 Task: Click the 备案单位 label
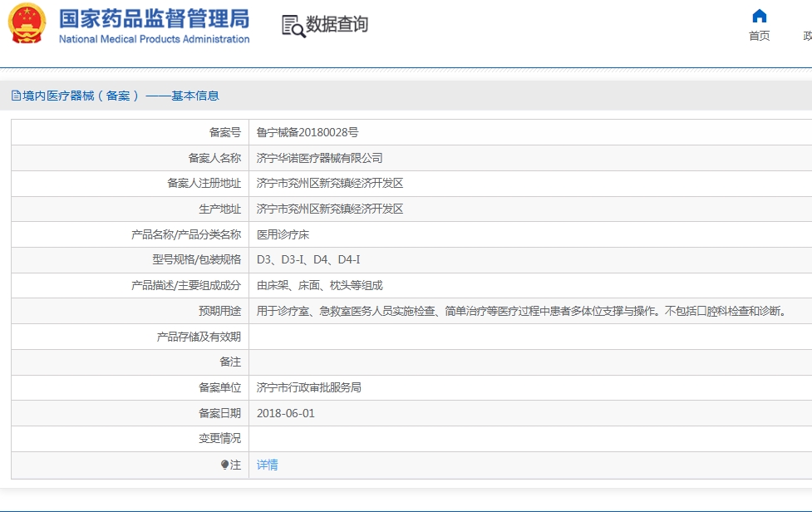click(x=220, y=388)
